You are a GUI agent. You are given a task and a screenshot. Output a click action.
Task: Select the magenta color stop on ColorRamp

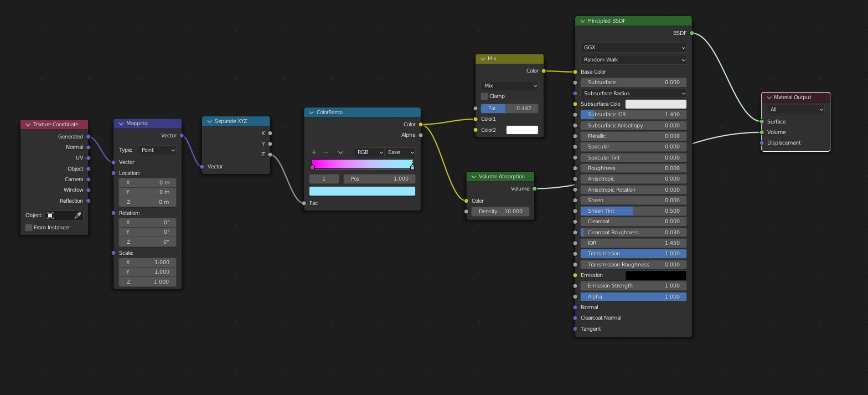pyautogui.click(x=313, y=167)
